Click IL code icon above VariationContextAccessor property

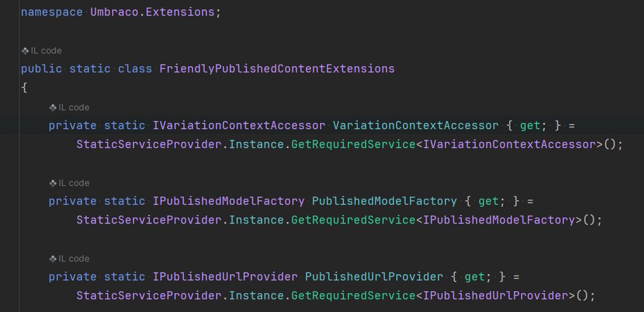pos(53,108)
